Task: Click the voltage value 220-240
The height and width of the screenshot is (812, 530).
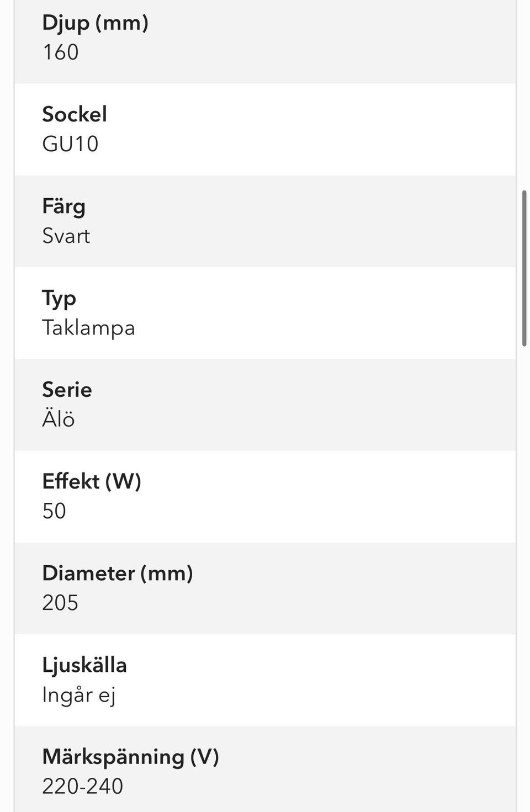Action: click(83, 786)
